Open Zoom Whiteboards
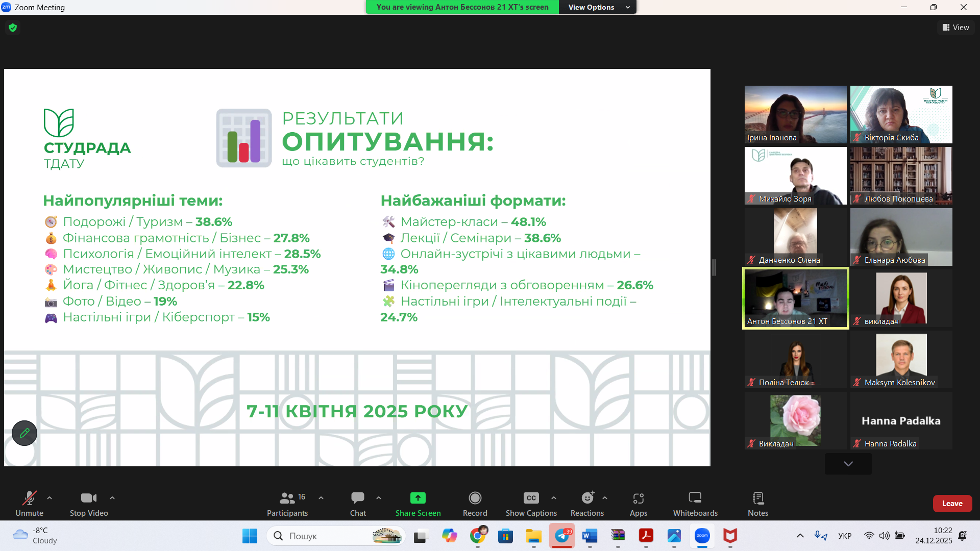 pyautogui.click(x=695, y=503)
